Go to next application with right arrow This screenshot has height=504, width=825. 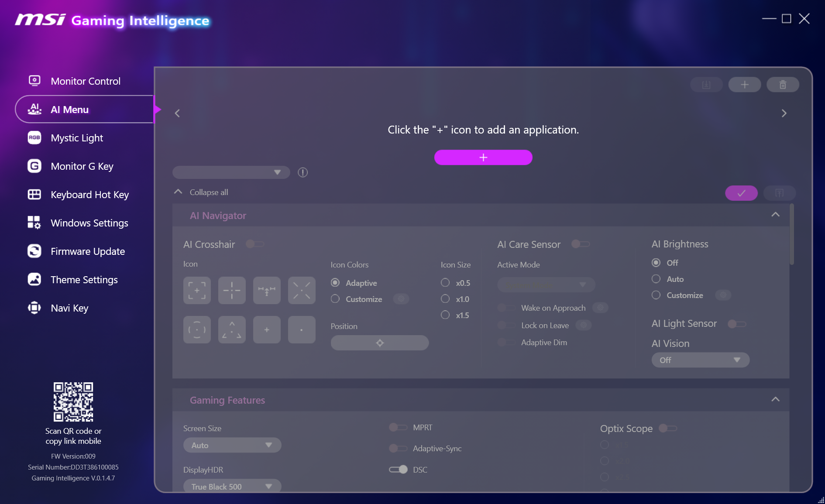[x=784, y=113]
